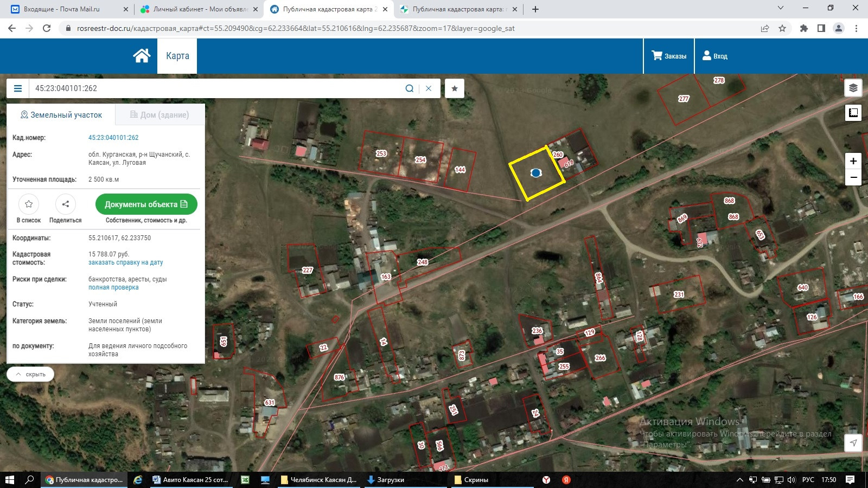868x488 pixels.
Task: Open Internet Explorer from the taskbar
Action: click(x=138, y=480)
